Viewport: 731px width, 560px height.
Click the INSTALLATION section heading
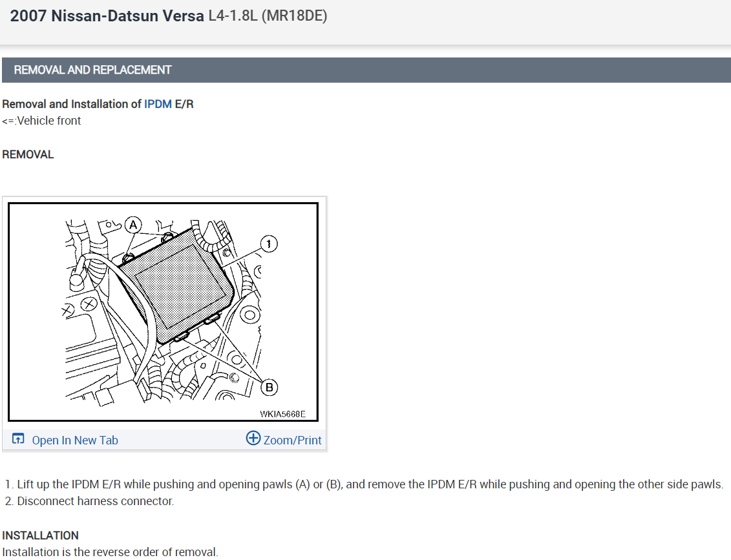tap(40, 535)
